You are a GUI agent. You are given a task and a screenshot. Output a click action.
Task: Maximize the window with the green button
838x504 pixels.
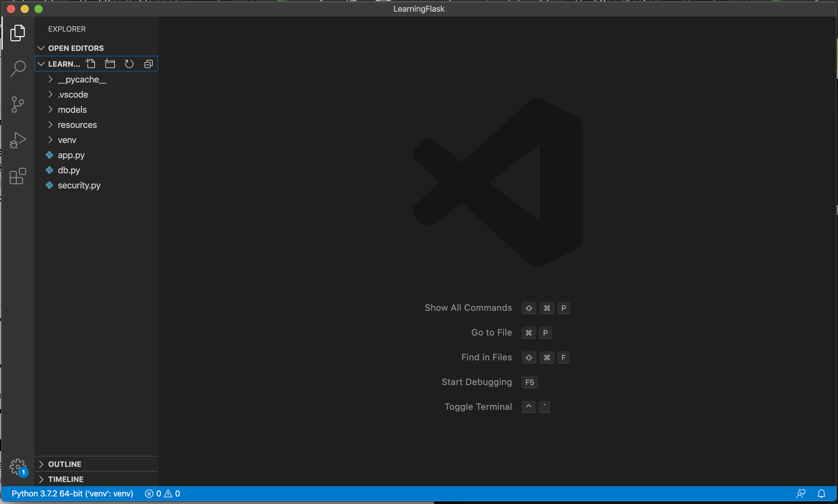click(39, 9)
